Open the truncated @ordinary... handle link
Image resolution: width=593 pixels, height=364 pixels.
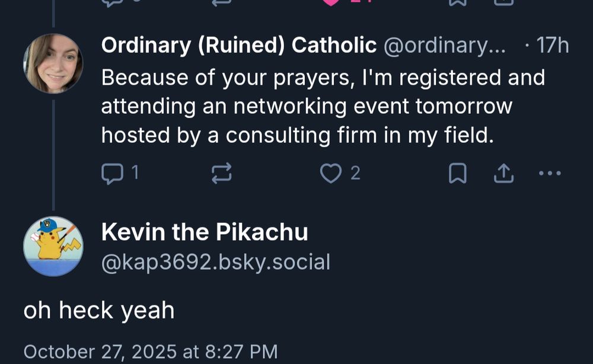tap(445, 46)
